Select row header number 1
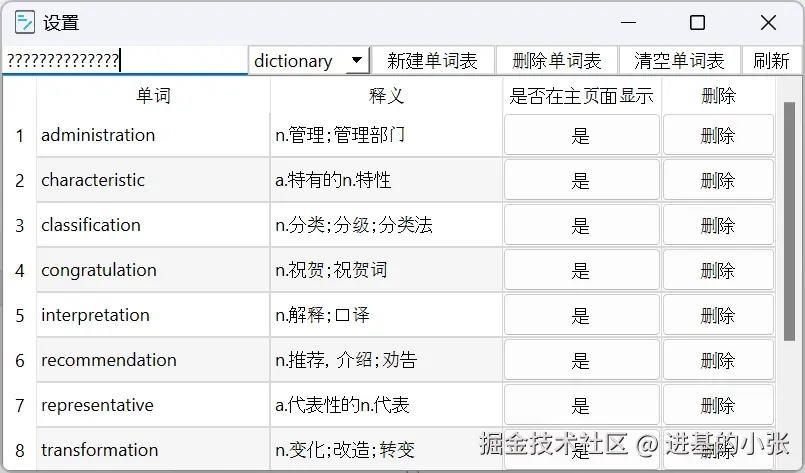The image size is (805, 473). (x=20, y=135)
